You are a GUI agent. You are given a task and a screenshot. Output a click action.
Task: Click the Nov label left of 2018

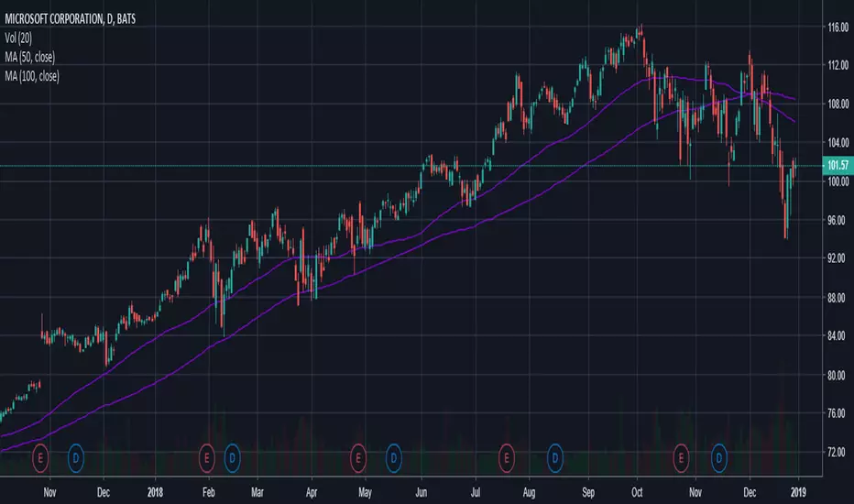click(49, 493)
